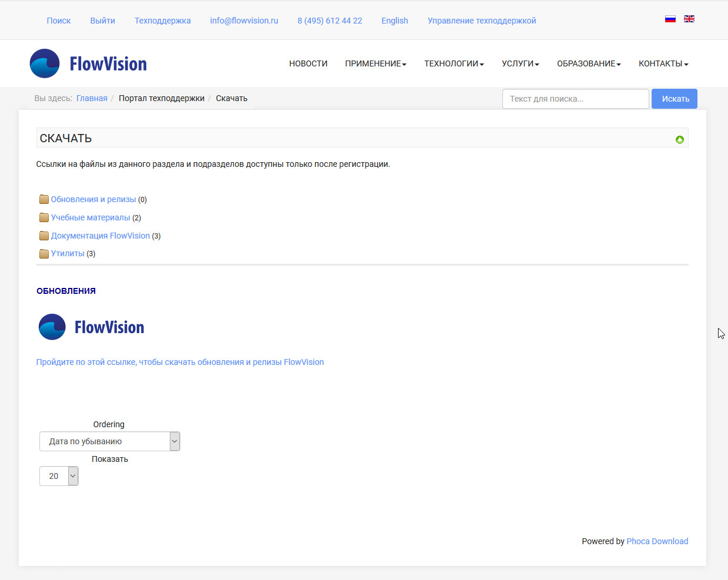This screenshot has height=580, width=728.
Task: Expand the ОБРАЗОВАНИЕ menu
Action: pos(589,63)
